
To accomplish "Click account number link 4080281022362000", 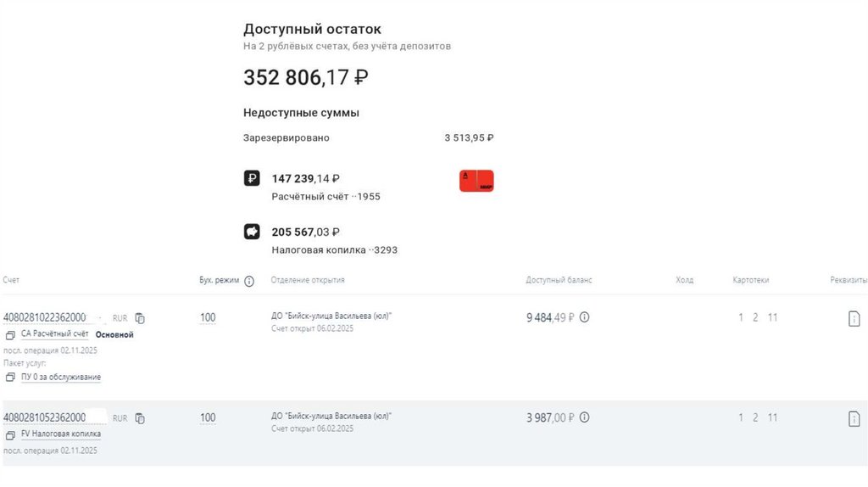I will pyautogui.click(x=44, y=318).
